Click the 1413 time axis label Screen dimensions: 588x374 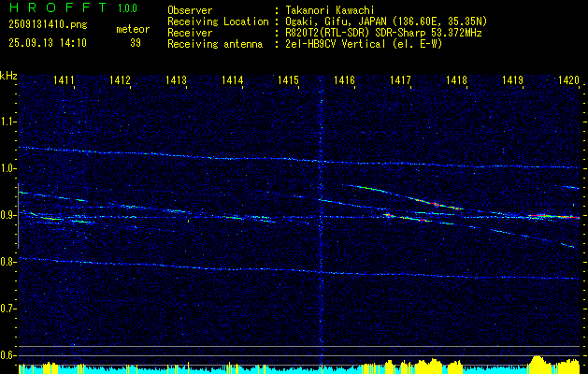coord(177,79)
